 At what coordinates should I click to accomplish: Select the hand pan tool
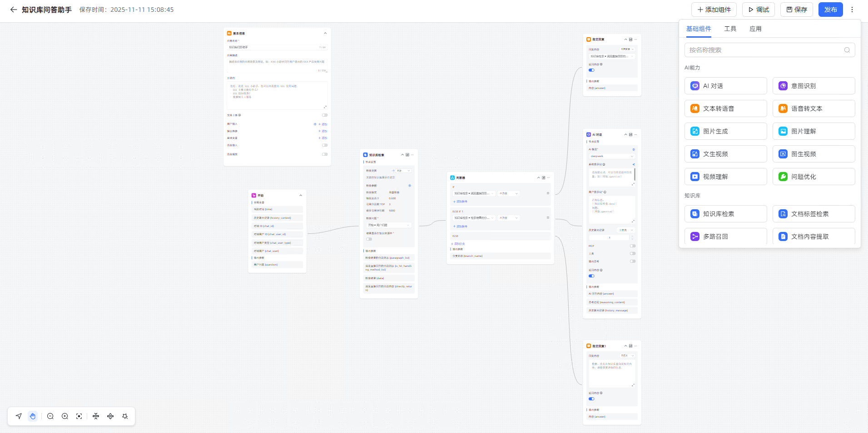tap(33, 416)
